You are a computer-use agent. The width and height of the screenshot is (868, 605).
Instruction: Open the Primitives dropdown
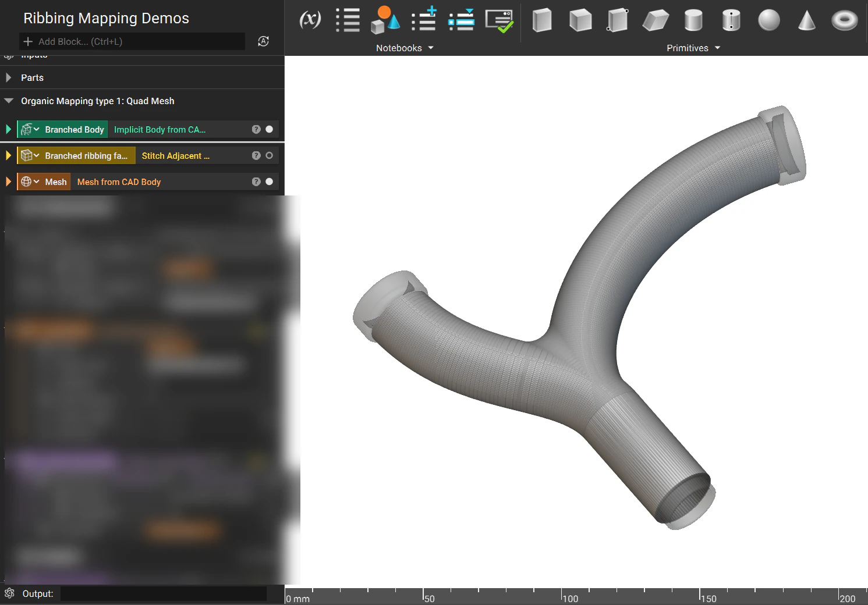coord(693,48)
